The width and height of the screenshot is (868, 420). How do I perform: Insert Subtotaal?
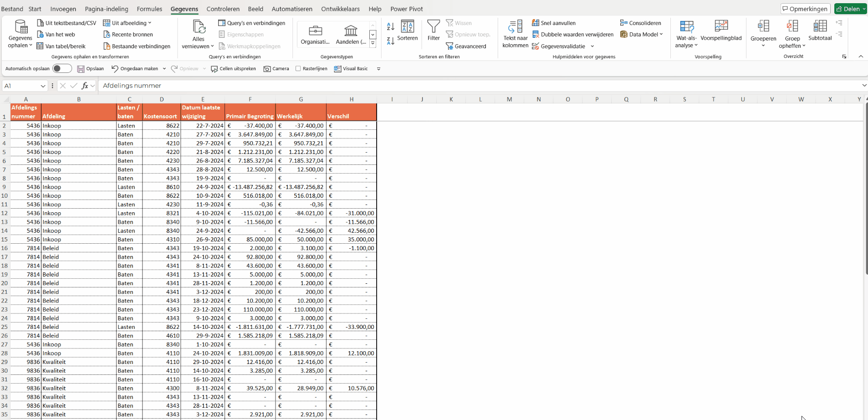coord(821,32)
